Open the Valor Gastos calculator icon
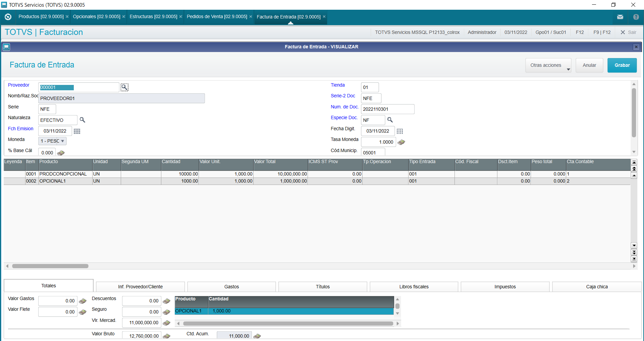Image resolution: width=644 pixels, height=341 pixels. pos(83,301)
